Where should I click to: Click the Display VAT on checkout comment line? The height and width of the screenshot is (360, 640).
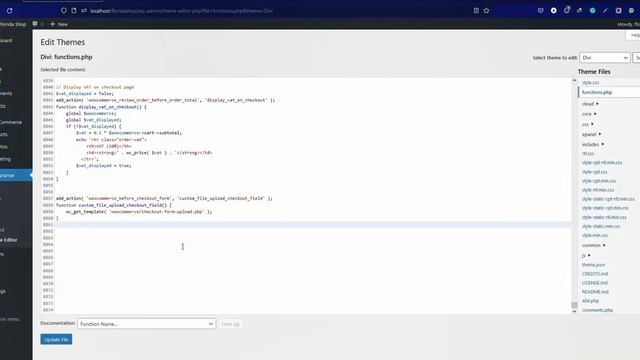95,87
